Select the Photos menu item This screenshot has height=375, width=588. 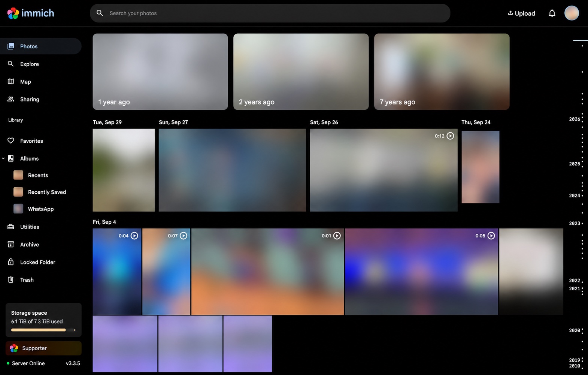[x=41, y=46]
